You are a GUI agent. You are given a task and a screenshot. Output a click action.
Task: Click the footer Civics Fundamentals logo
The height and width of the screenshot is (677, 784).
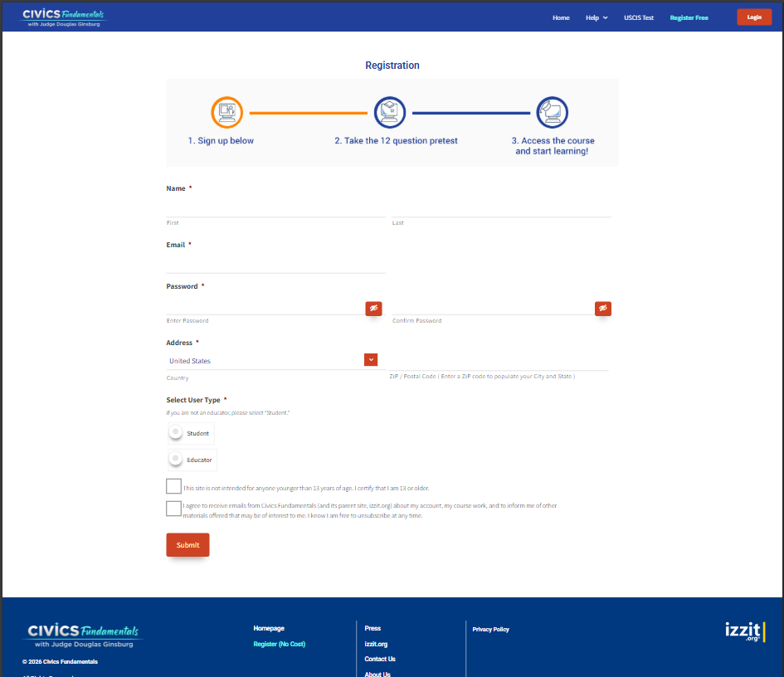83,636
